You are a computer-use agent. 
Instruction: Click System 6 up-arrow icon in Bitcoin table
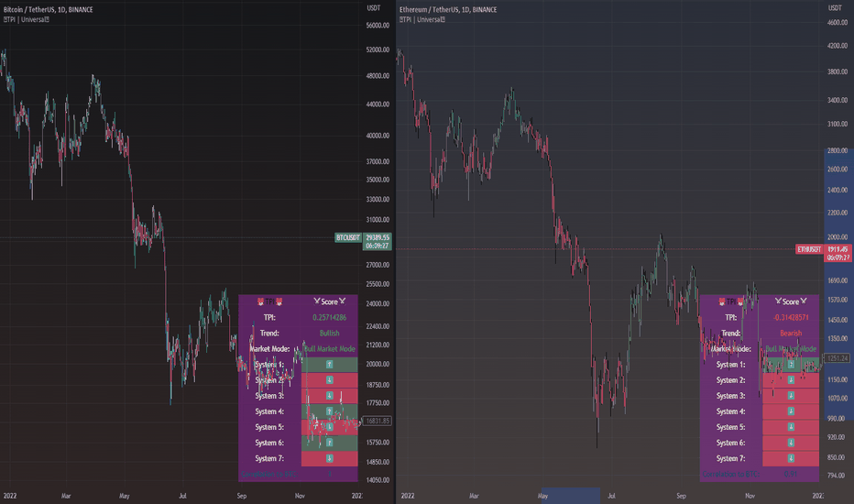point(330,443)
